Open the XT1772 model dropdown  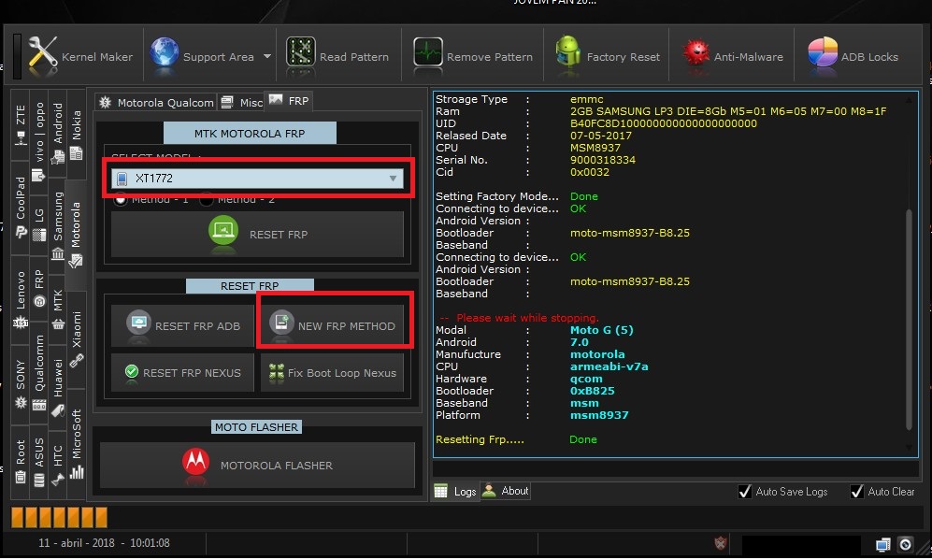(x=257, y=179)
